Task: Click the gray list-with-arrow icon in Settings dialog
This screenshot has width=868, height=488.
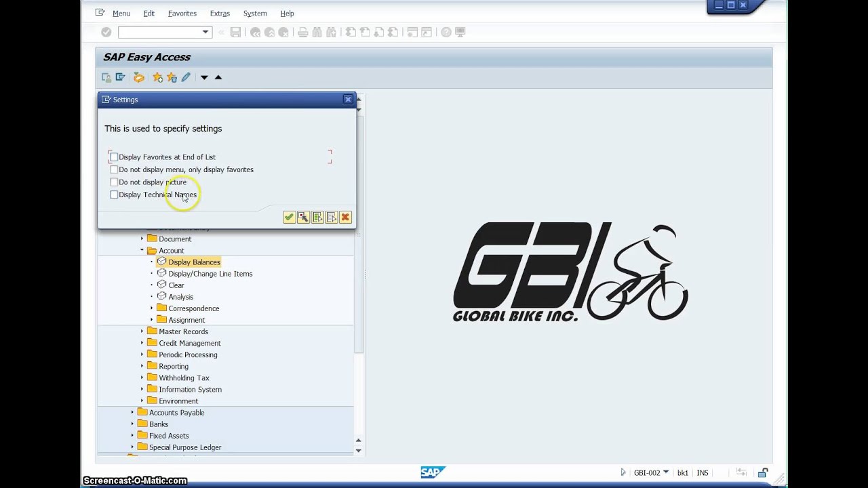Action: [331, 217]
